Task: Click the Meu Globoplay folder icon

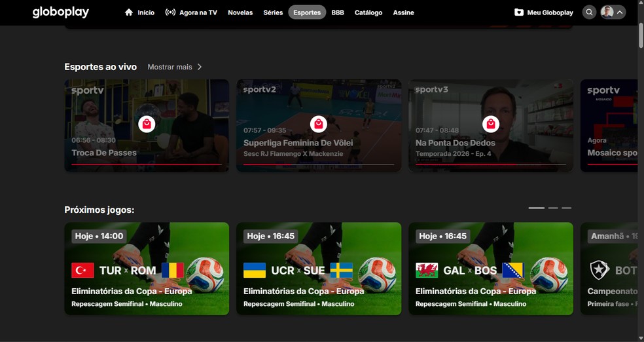Action: (x=519, y=12)
